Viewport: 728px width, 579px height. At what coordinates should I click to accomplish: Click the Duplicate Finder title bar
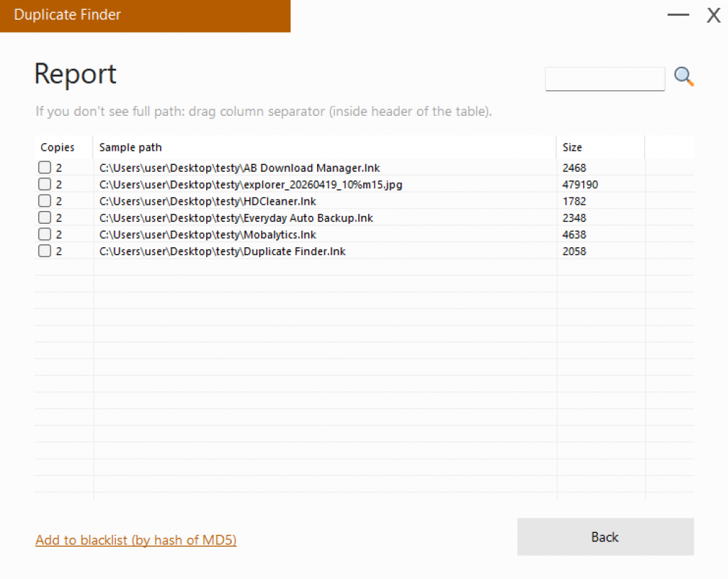pos(68,14)
